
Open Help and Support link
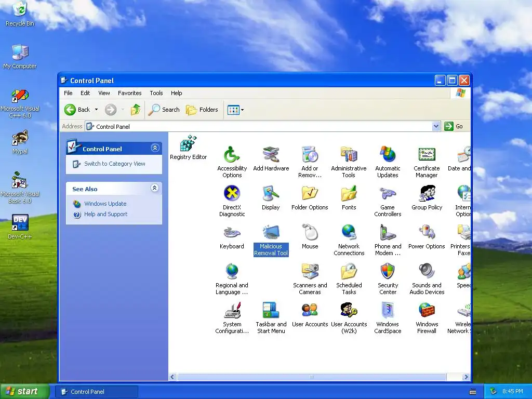[106, 214]
